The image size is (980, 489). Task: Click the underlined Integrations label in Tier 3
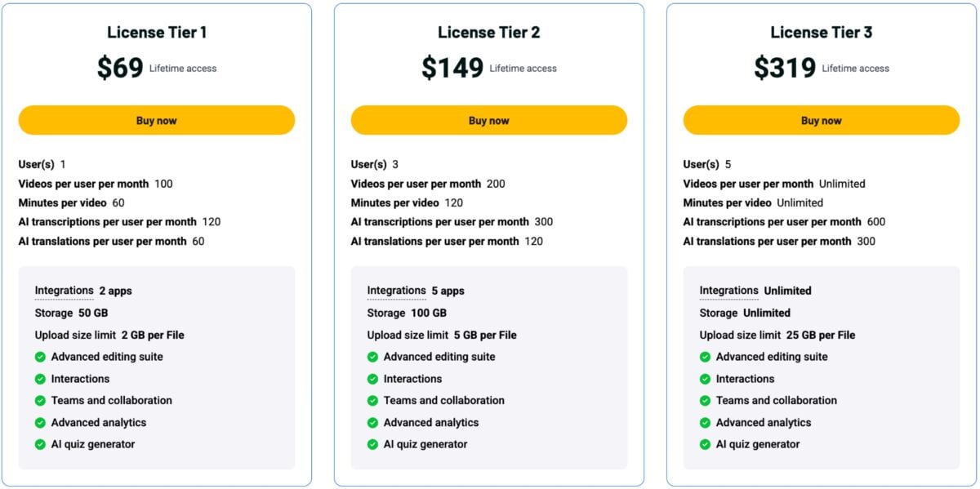[x=729, y=291]
